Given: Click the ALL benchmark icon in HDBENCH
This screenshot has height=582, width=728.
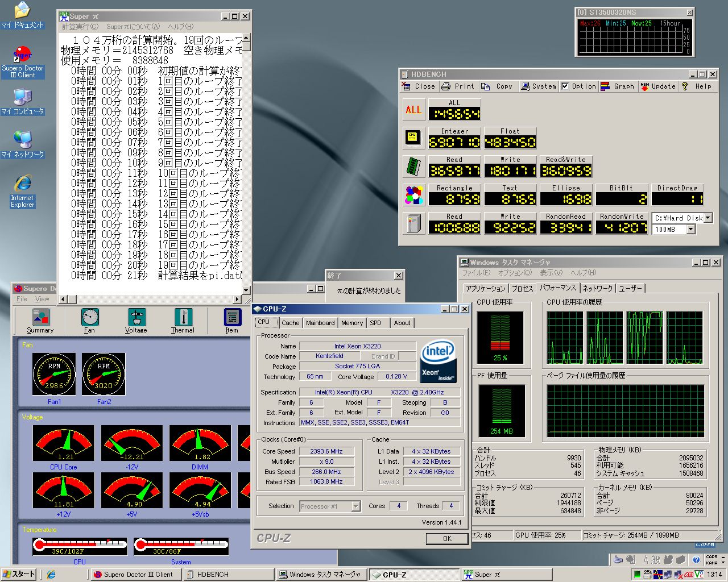Looking at the screenshot, I should 413,110.
